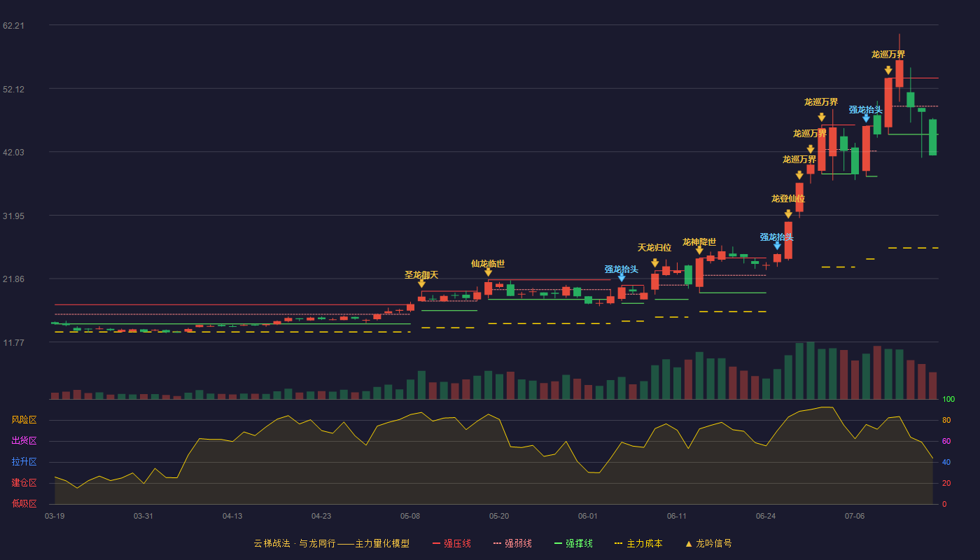Click the 龙巡万界 arrow immediately after 龙登仙位
The width and height of the screenshot is (980, 560).
799,175
